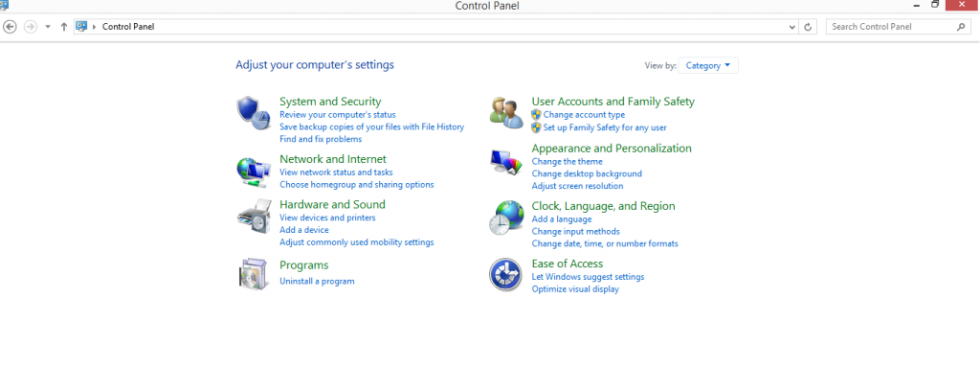Open Set up Family Safety for any user
The width and height of the screenshot is (980, 390).
coord(605,127)
